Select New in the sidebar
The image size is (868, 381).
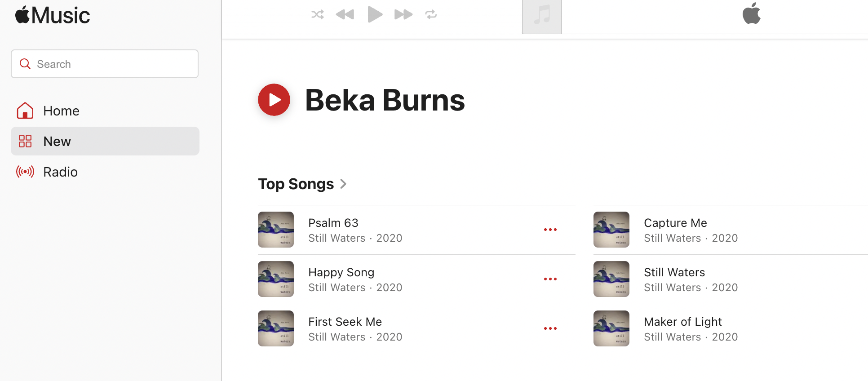coord(57,142)
